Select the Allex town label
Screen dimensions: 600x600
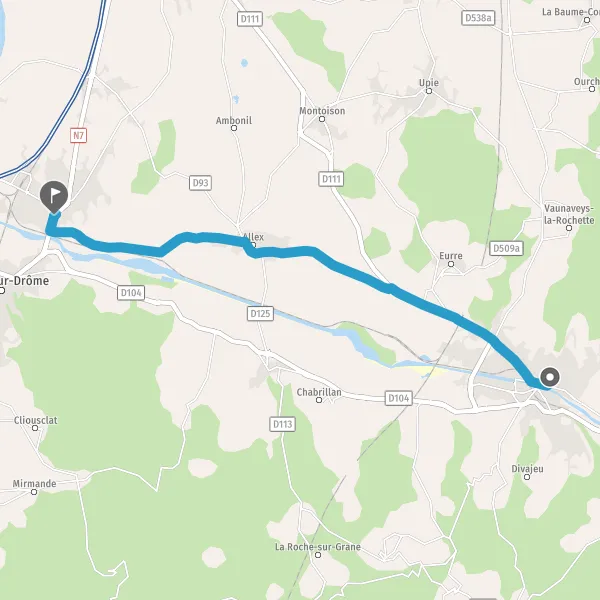click(253, 237)
